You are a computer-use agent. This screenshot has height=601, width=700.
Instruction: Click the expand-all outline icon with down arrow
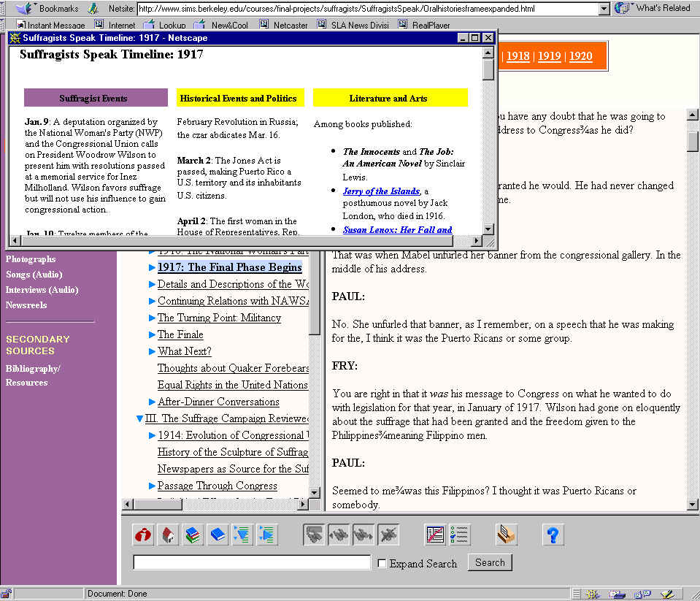(242, 535)
